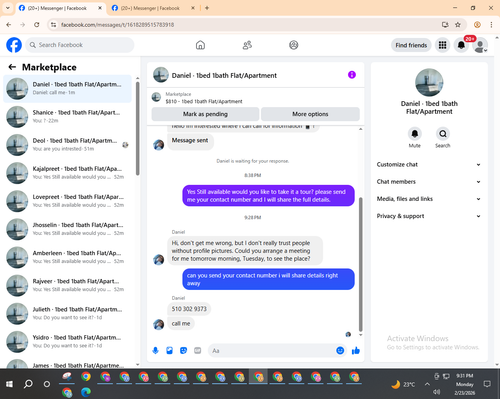Open the tab search dropdown in Chrome
Screen dimensions: 500x399
pyautogui.click(x=8, y=8)
